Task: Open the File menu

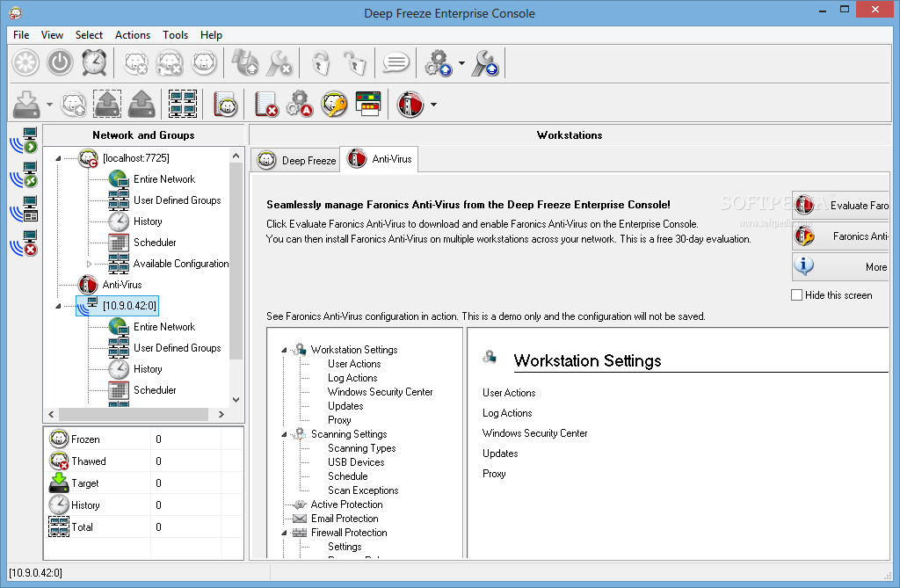Action: 21,35
